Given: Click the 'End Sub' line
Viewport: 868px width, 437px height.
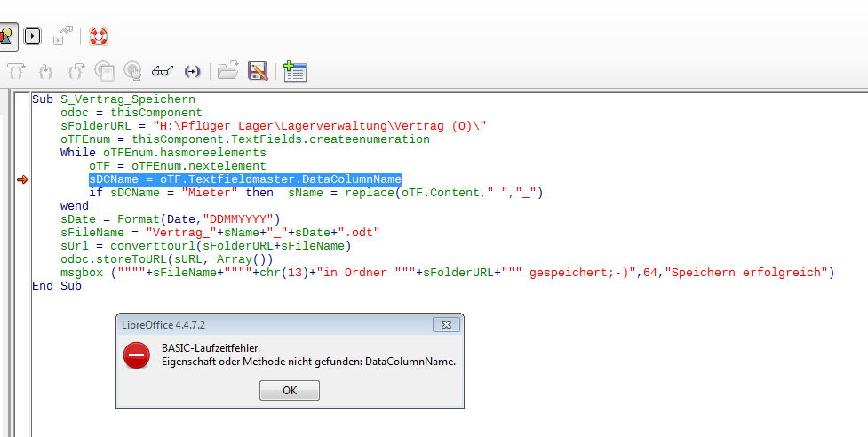Looking at the screenshot, I should (57, 285).
